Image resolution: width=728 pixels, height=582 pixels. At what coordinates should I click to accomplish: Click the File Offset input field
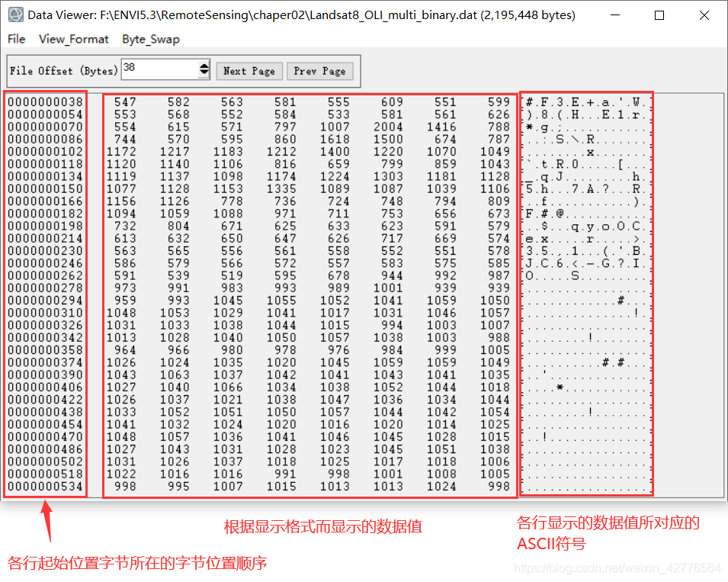[x=160, y=69]
